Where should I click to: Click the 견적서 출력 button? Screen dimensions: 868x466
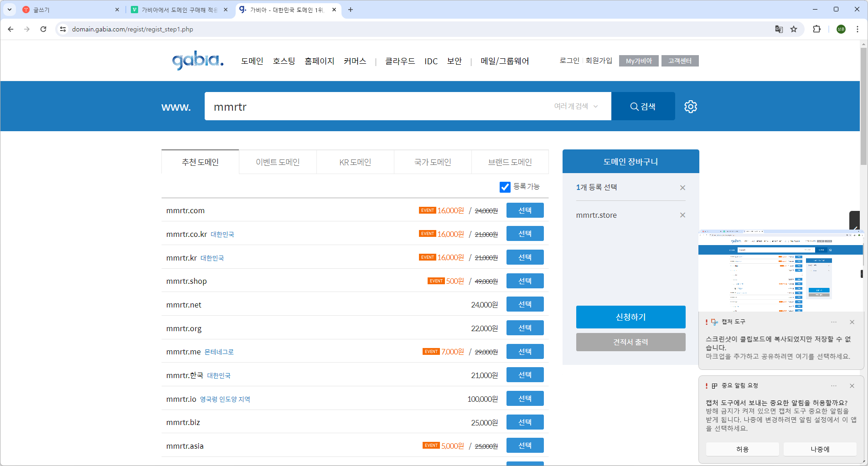point(630,342)
